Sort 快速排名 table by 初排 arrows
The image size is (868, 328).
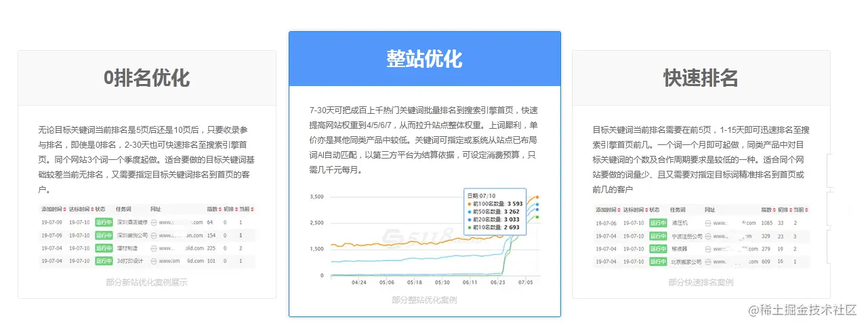click(791, 209)
